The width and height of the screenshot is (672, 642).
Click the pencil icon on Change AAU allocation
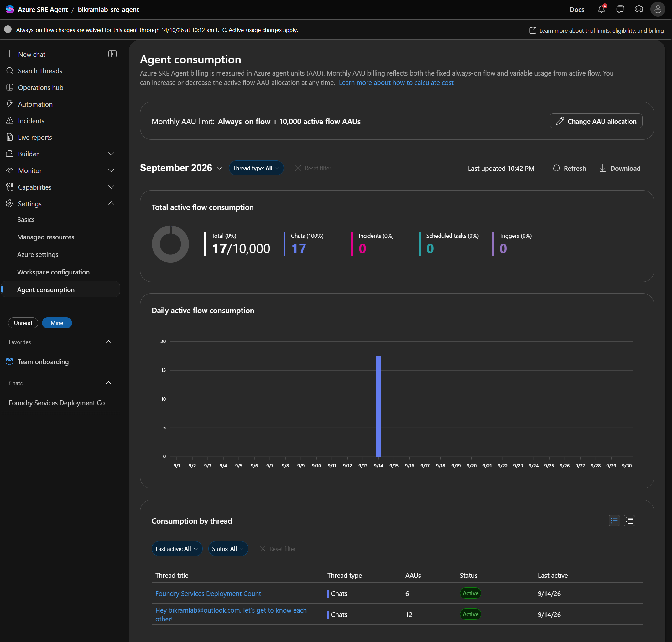click(x=560, y=121)
